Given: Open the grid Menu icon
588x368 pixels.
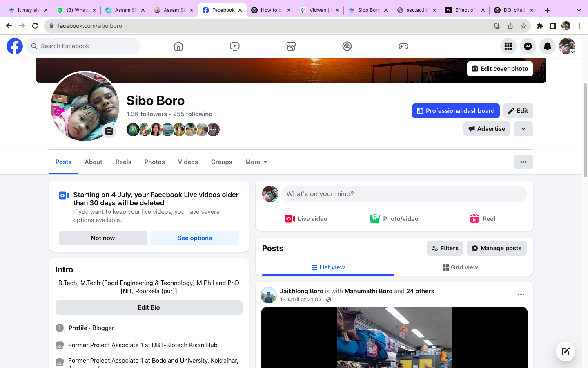Looking at the screenshot, I should pyautogui.click(x=508, y=46).
